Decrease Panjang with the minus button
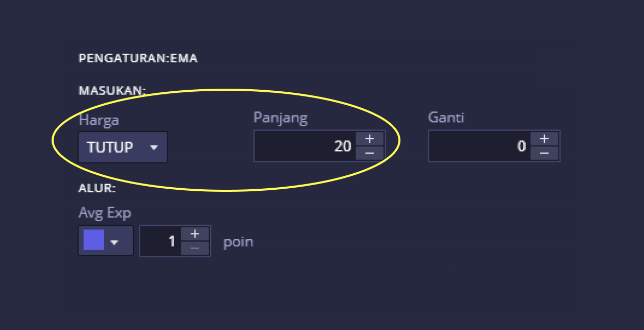644x330 pixels. click(369, 153)
